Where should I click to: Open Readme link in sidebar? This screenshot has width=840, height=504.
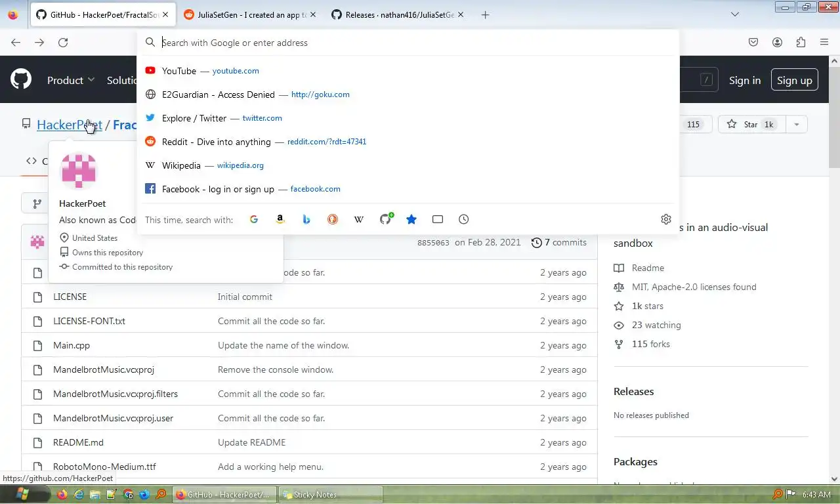pyautogui.click(x=648, y=268)
